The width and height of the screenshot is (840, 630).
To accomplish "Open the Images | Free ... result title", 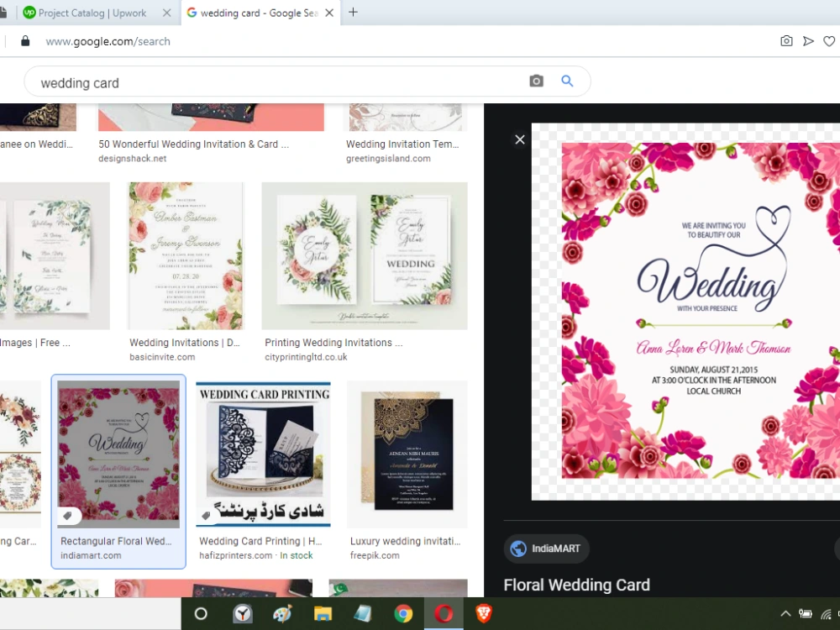I will (x=34, y=343).
